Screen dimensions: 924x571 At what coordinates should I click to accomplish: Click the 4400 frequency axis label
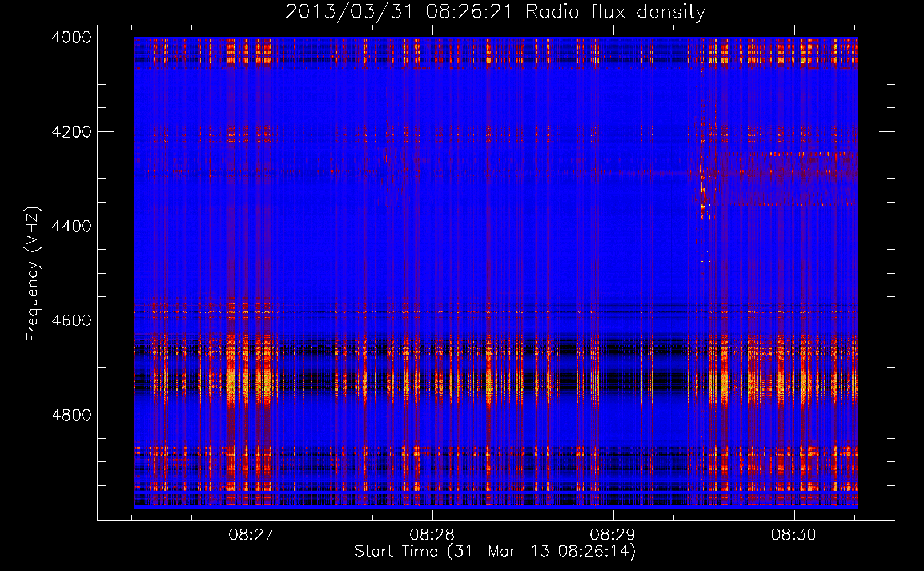click(71, 226)
